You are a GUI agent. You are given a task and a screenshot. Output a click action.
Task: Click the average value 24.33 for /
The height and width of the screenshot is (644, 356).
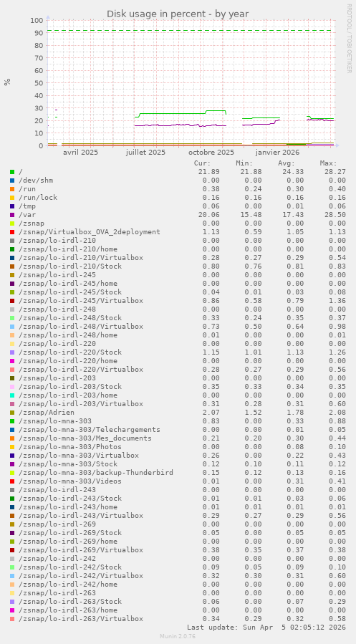[x=293, y=172]
